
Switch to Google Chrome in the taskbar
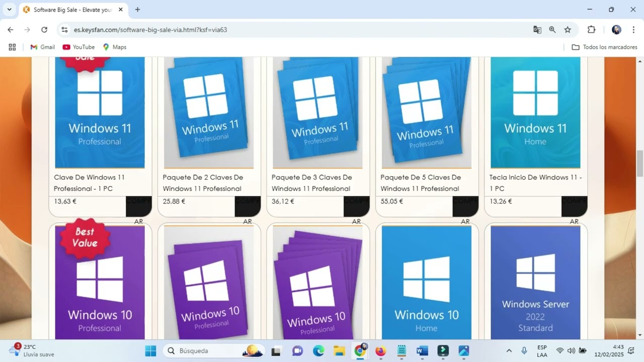point(360,350)
